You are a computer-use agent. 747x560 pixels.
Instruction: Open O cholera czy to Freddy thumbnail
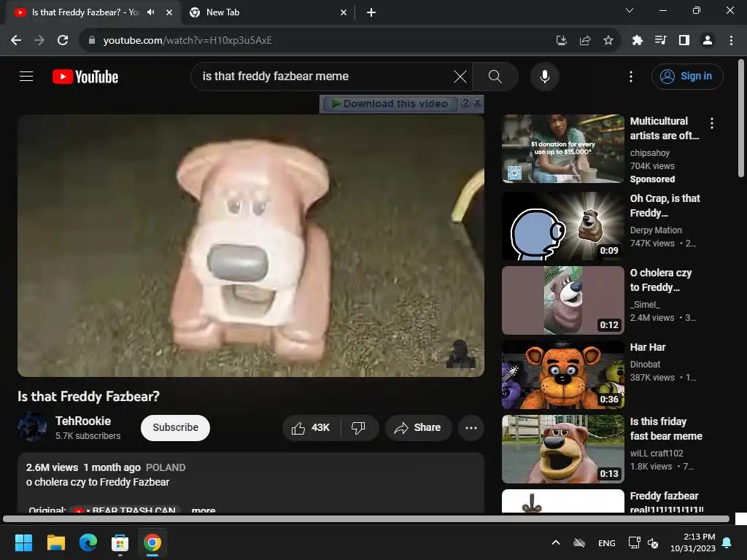pyautogui.click(x=562, y=300)
